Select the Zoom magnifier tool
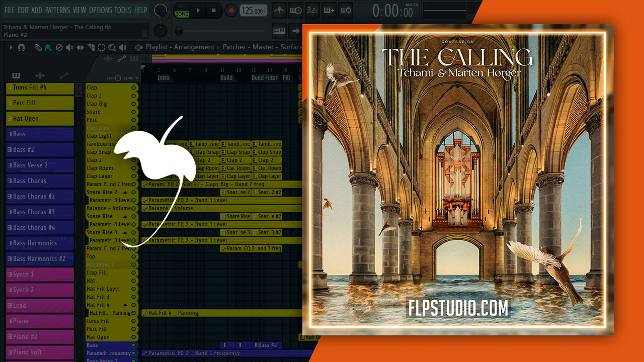 point(112,47)
